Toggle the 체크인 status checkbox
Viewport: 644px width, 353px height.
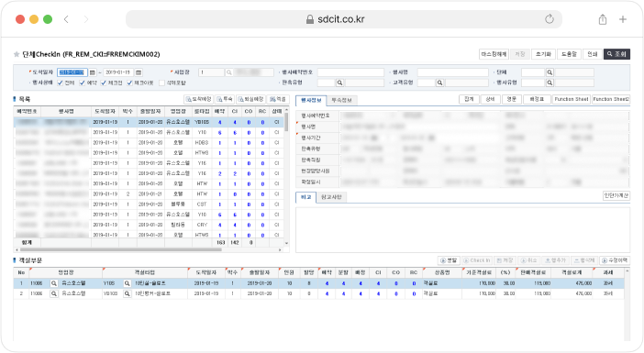[104, 83]
